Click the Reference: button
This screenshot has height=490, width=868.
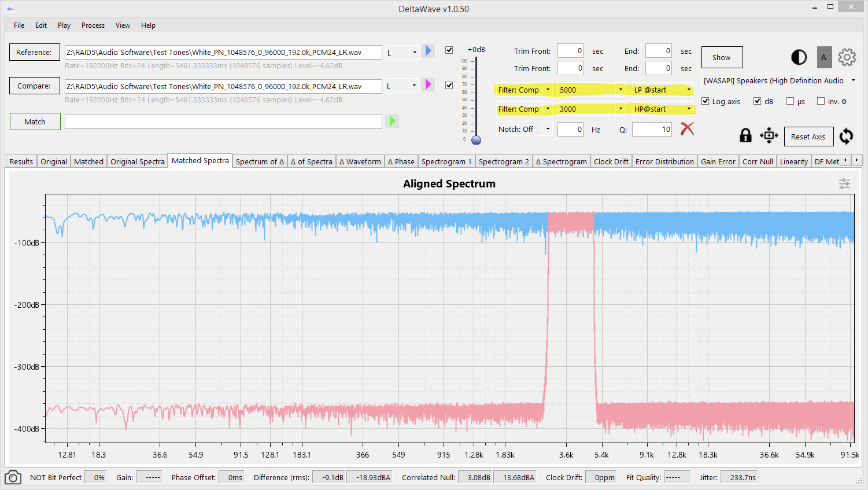pos(34,52)
